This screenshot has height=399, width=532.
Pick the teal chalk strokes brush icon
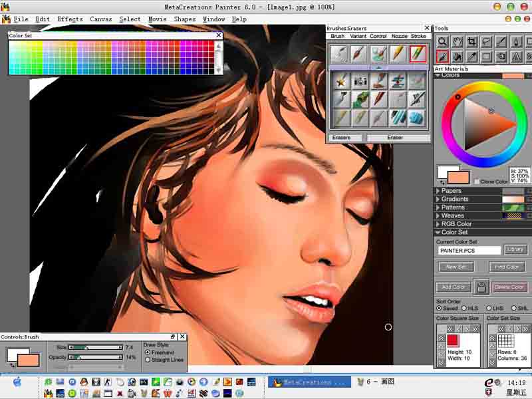398,118
